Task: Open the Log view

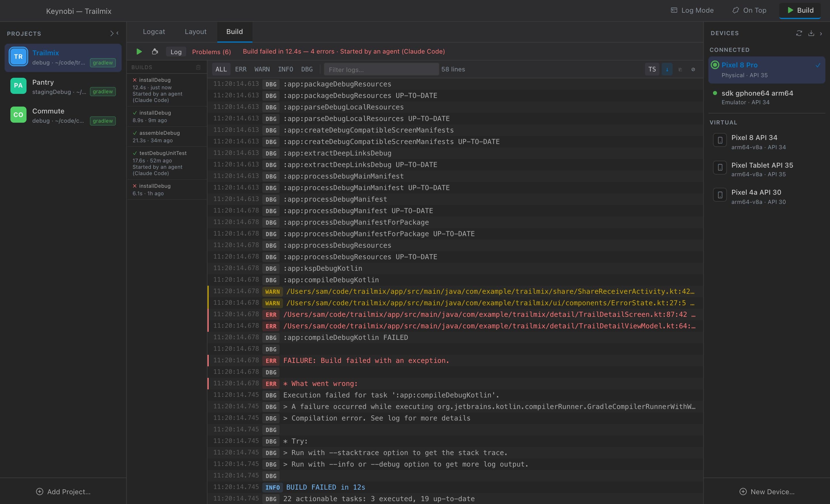Action: click(x=176, y=52)
